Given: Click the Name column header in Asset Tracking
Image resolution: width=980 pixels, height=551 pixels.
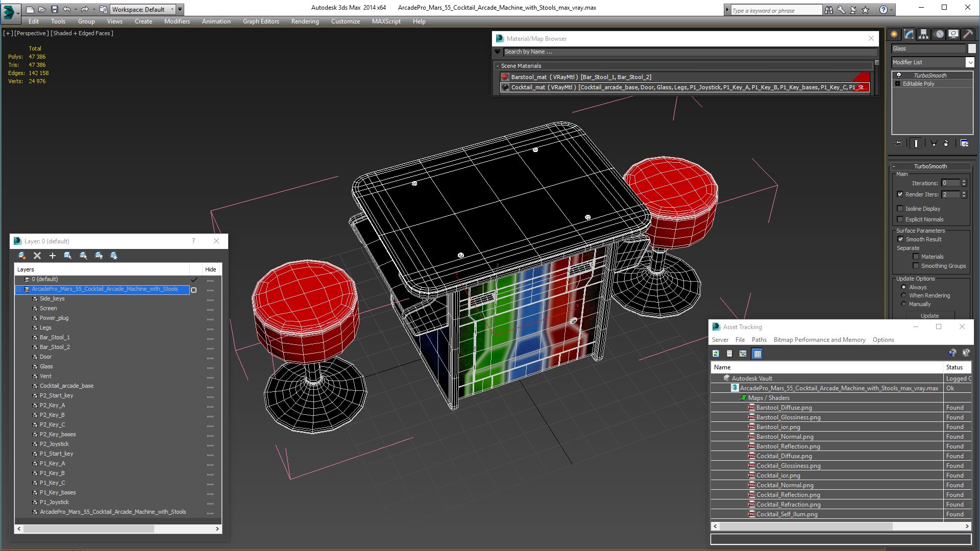Looking at the screenshot, I should (x=827, y=367).
